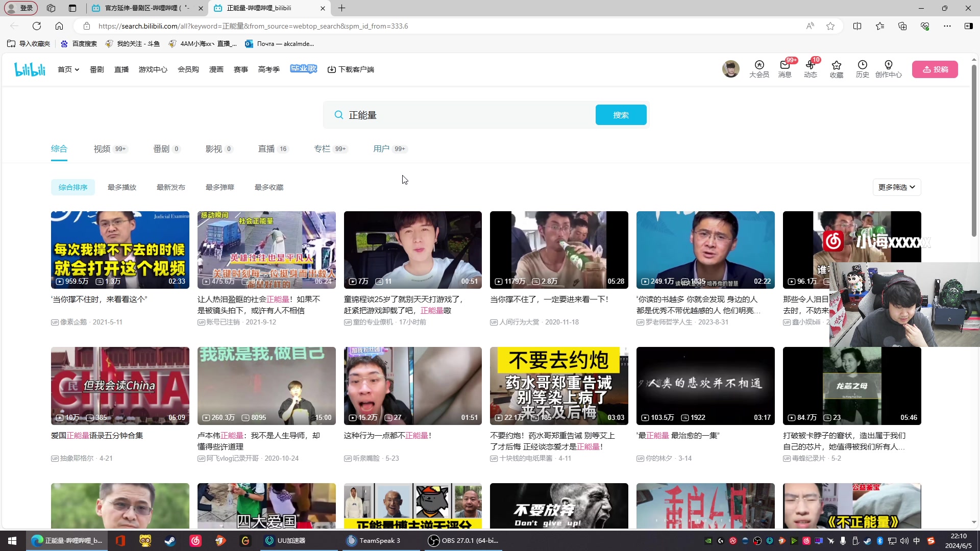Click the pink 投稿 upload button
This screenshot has width=980, height=551.
(x=935, y=69)
